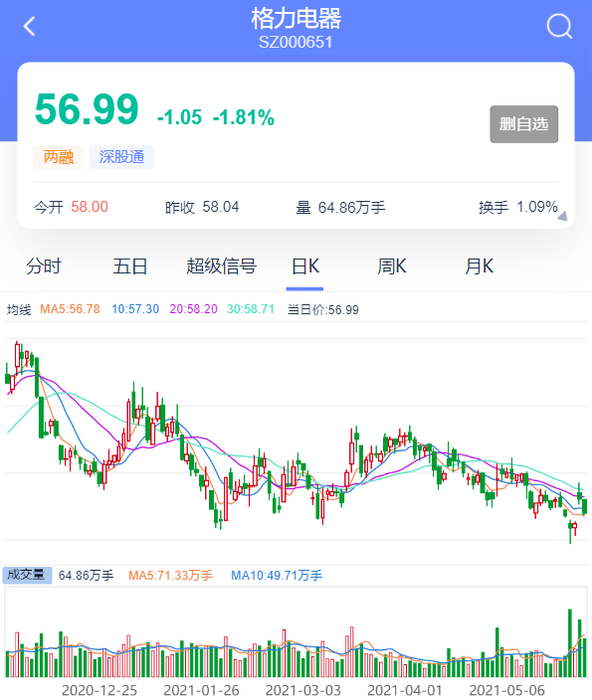Tap volume MA10:49.71万手 label
The height and width of the screenshot is (700, 592).
tap(277, 576)
